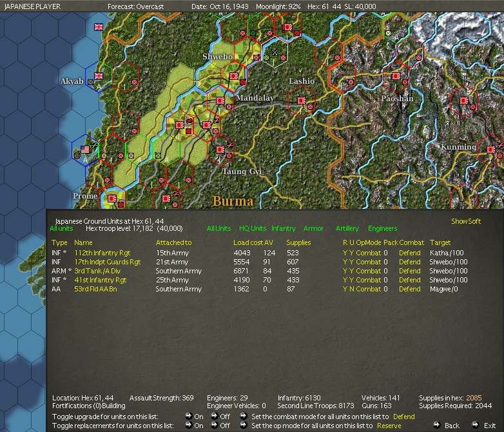This screenshot has width=504, height=432.
Task: Sort list by Type column header
Action: coord(59,242)
